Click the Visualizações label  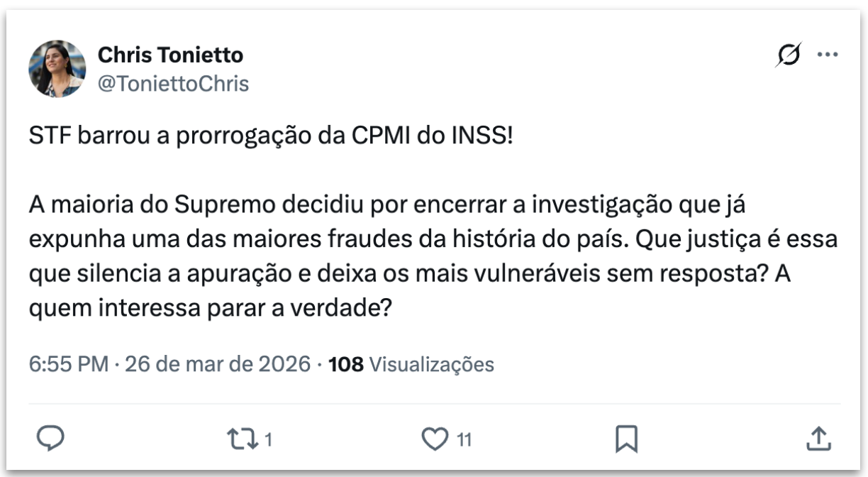point(432,365)
